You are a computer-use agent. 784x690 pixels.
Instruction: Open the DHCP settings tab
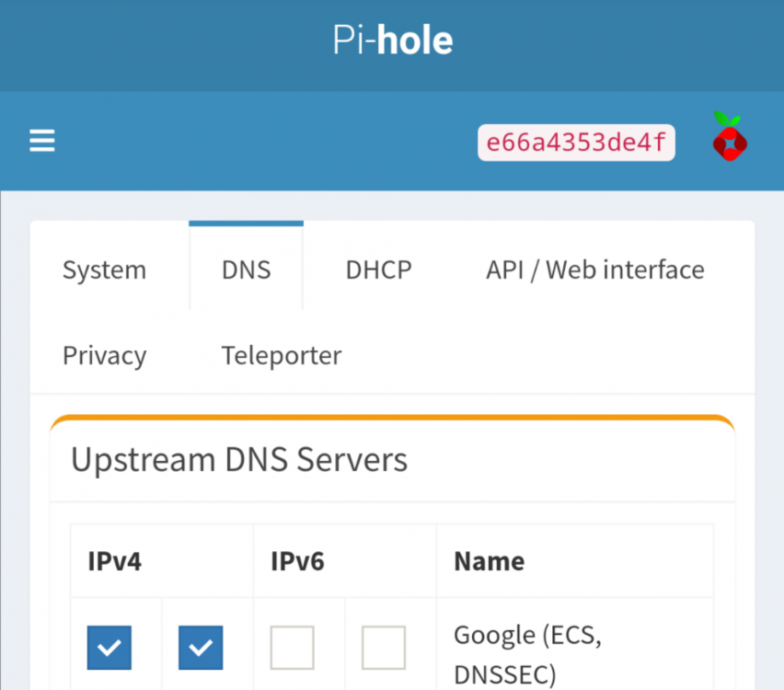tap(378, 270)
